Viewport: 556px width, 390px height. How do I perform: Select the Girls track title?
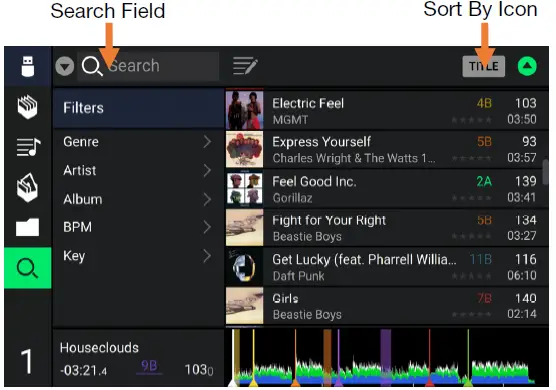(x=285, y=299)
